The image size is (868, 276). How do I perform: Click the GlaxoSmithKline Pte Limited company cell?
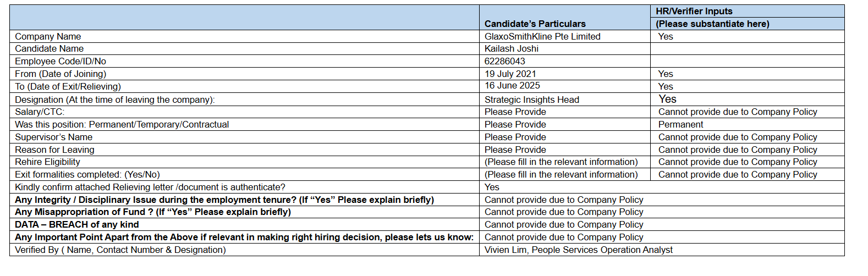(542, 36)
